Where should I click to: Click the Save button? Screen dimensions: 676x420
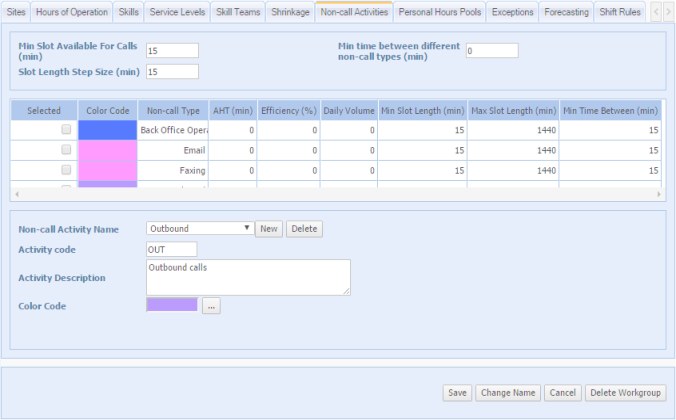click(457, 393)
